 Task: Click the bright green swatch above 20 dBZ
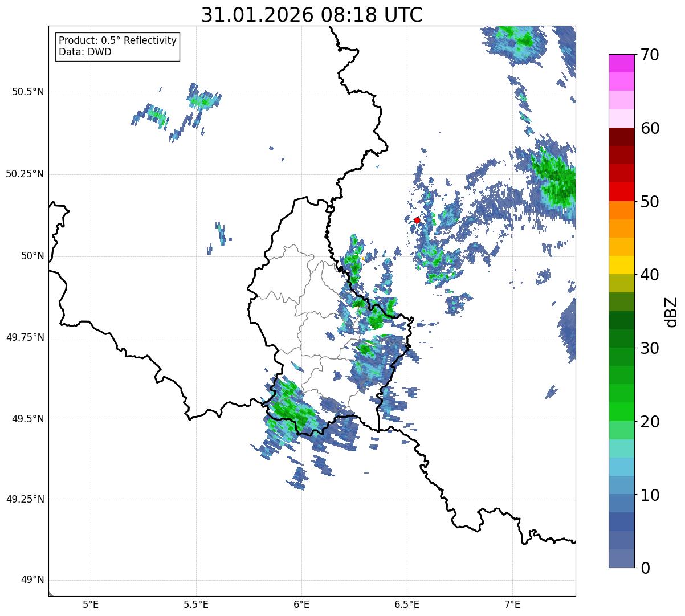(x=622, y=412)
